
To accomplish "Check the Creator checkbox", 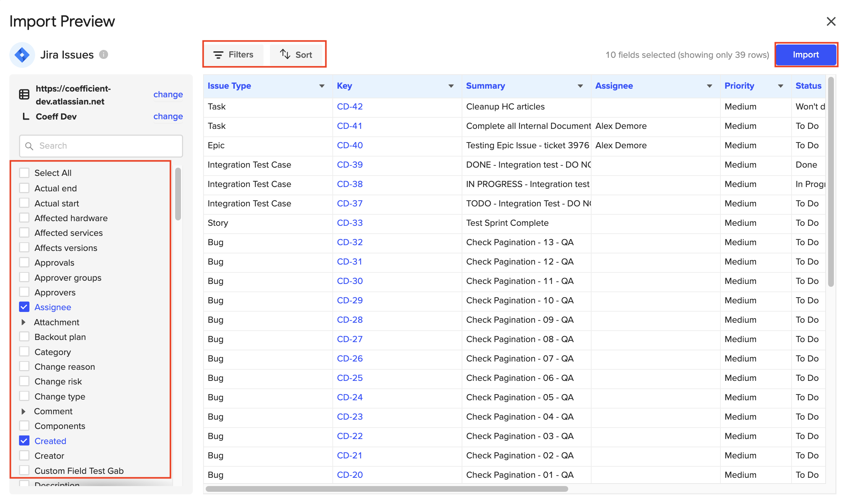I will point(24,456).
